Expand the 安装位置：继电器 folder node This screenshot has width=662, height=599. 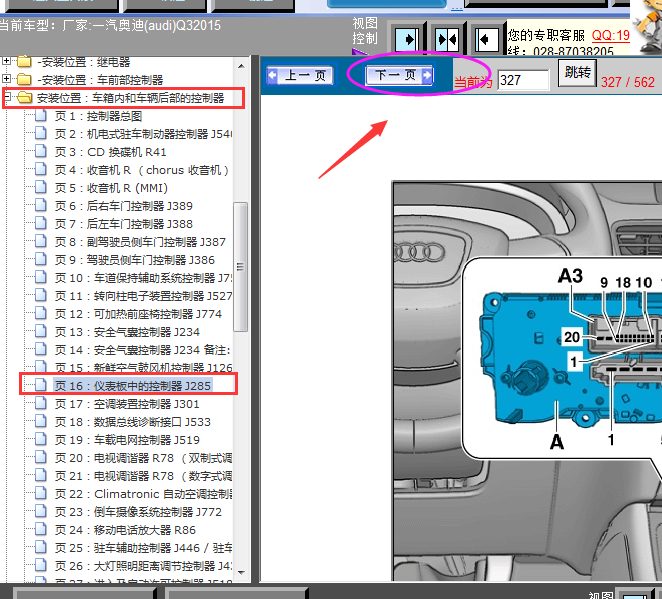[x=6, y=61]
